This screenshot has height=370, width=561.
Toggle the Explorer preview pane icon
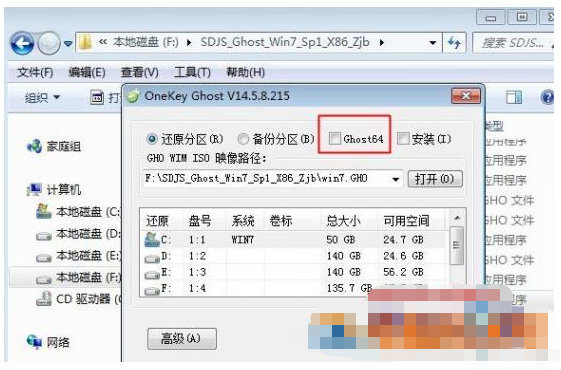tap(514, 97)
